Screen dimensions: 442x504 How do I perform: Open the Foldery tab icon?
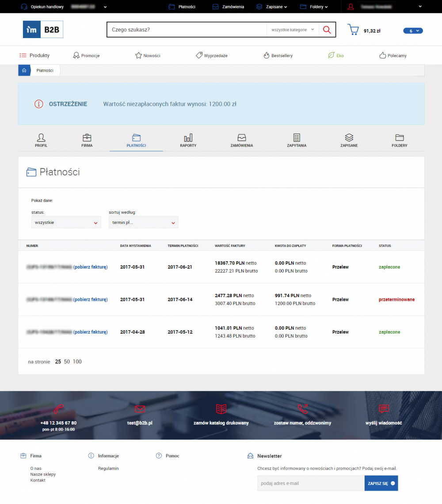(399, 138)
